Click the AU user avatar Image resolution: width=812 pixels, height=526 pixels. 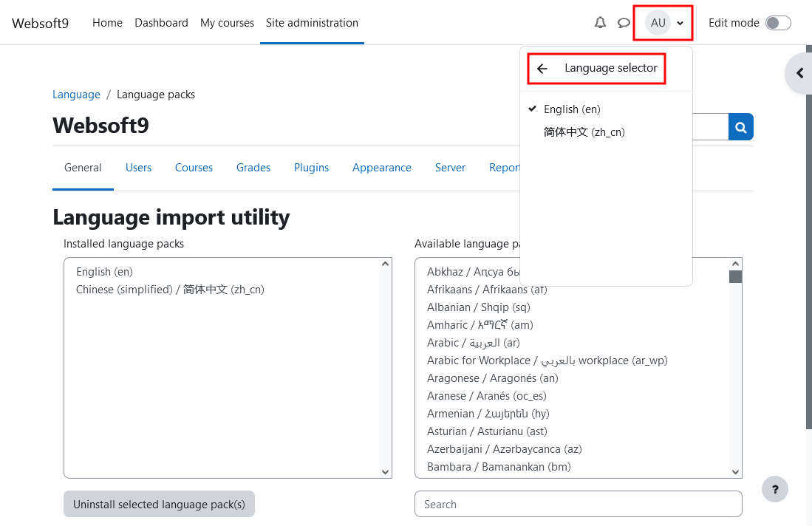point(658,23)
